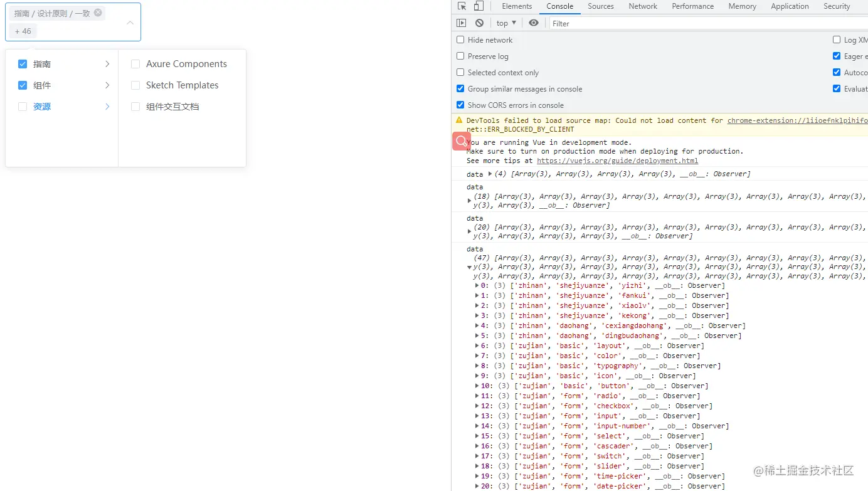The height and width of the screenshot is (491, 868).
Task: Focus the console Filter input
Action: pos(709,23)
